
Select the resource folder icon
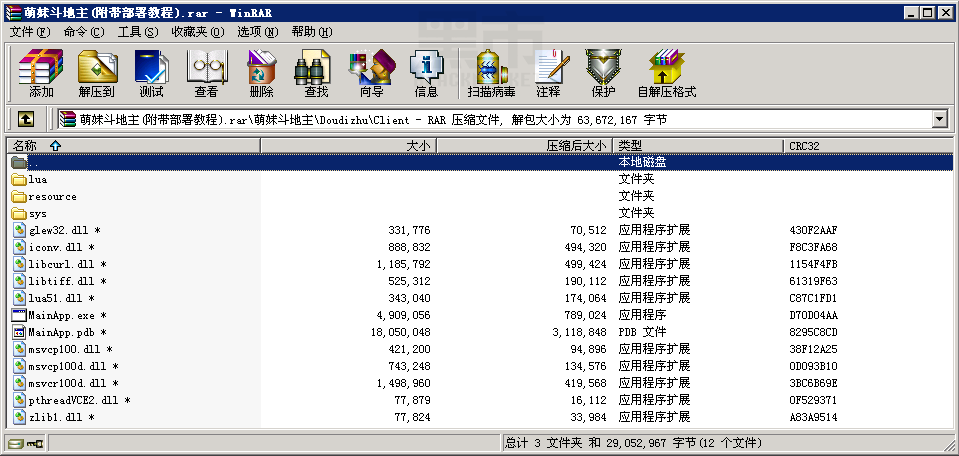tap(19, 197)
